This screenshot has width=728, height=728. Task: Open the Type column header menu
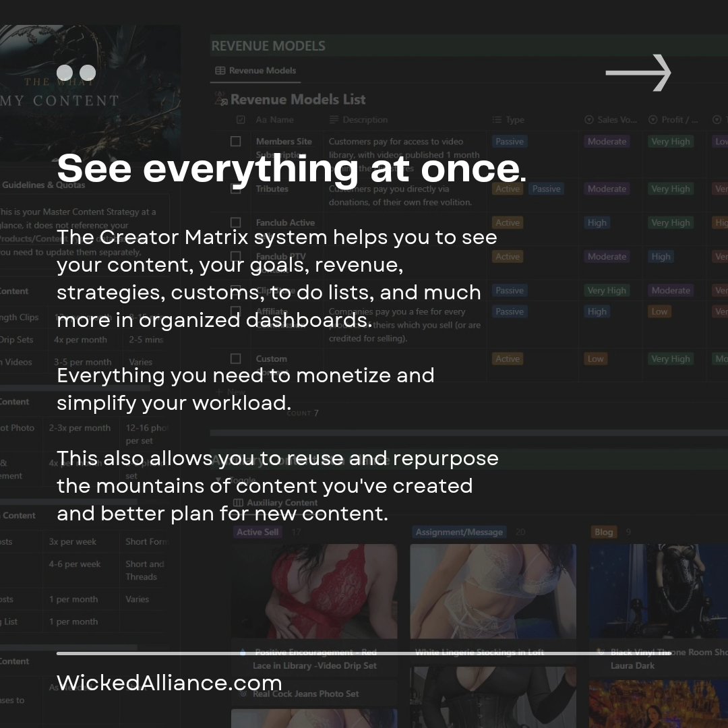[508, 120]
